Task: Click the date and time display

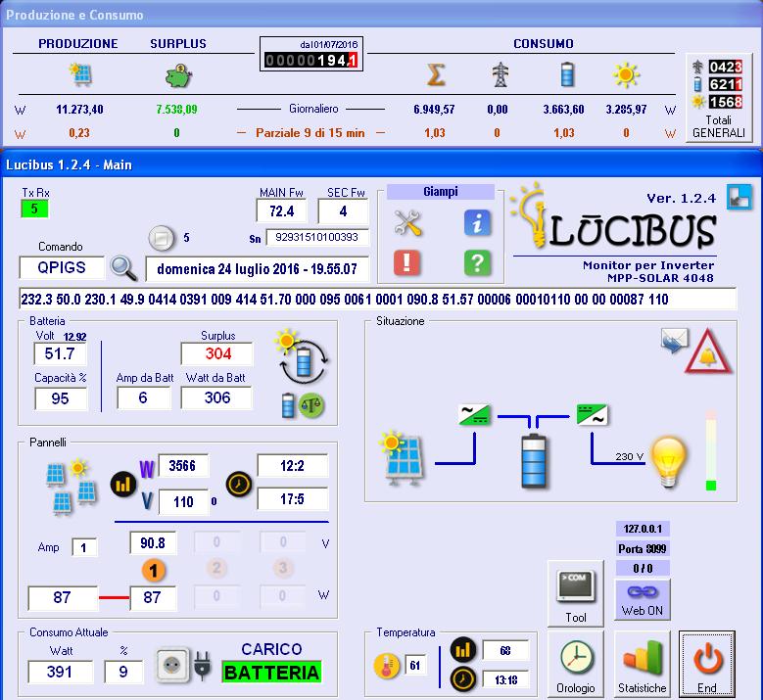Action: (x=257, y=269)
